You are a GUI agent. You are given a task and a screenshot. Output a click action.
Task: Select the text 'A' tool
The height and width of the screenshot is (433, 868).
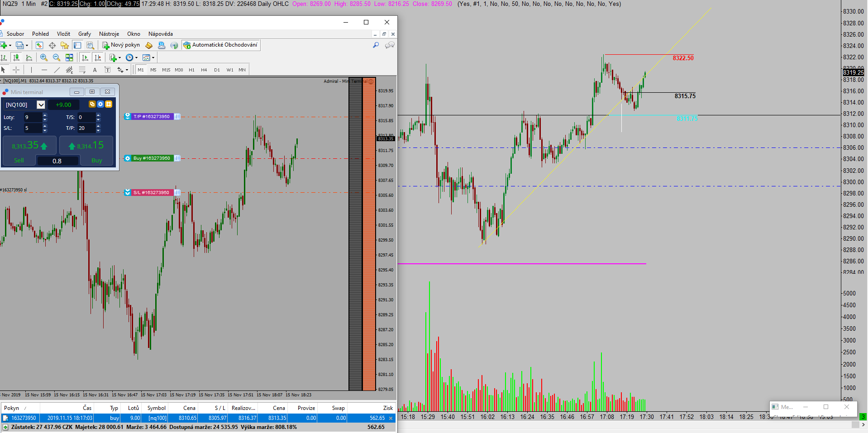95,70
